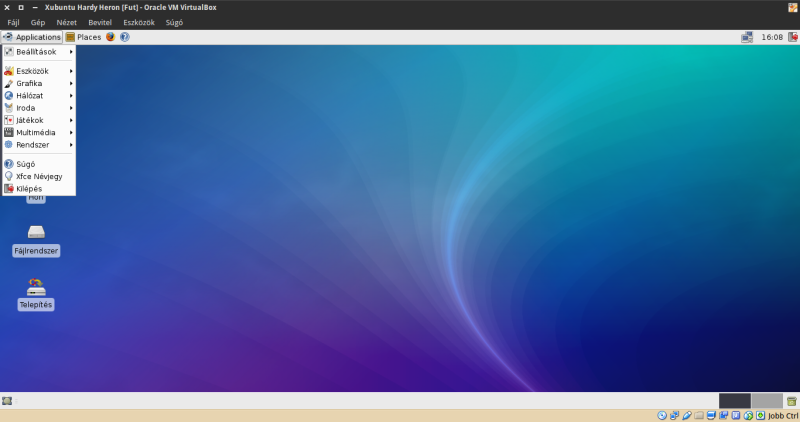
Task: Open Eszközök in the VirtualBox menu bar
Action: click(139, 22)
